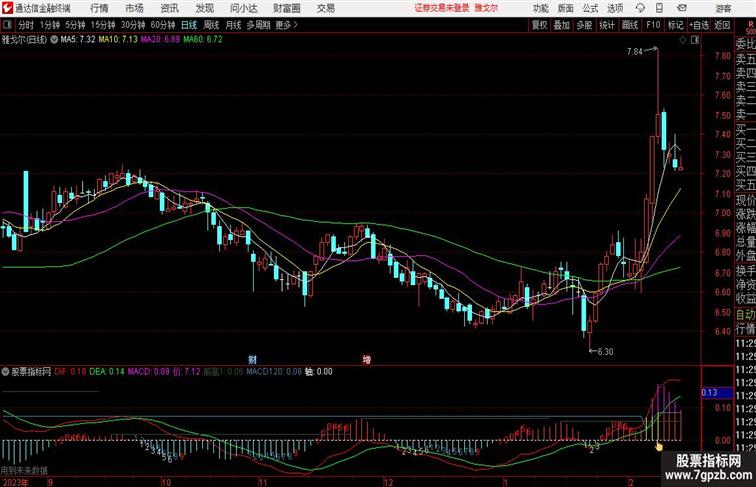Click the Tongdaxin app logo icon

7,8
